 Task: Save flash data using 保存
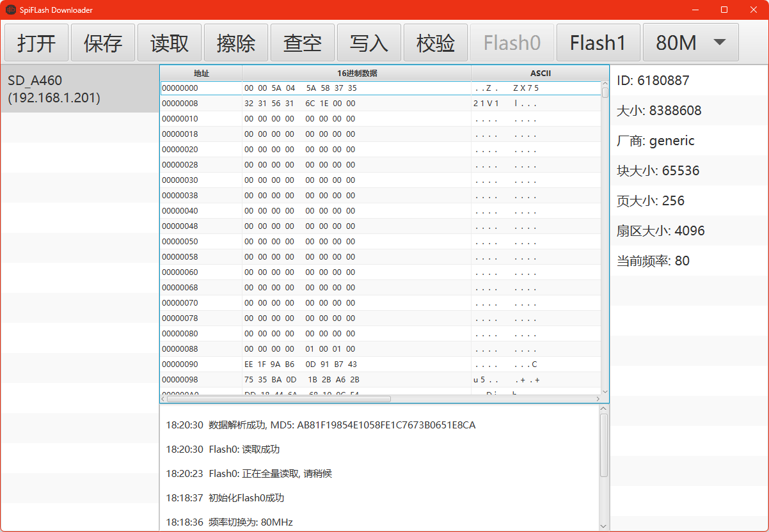[102, 42]
